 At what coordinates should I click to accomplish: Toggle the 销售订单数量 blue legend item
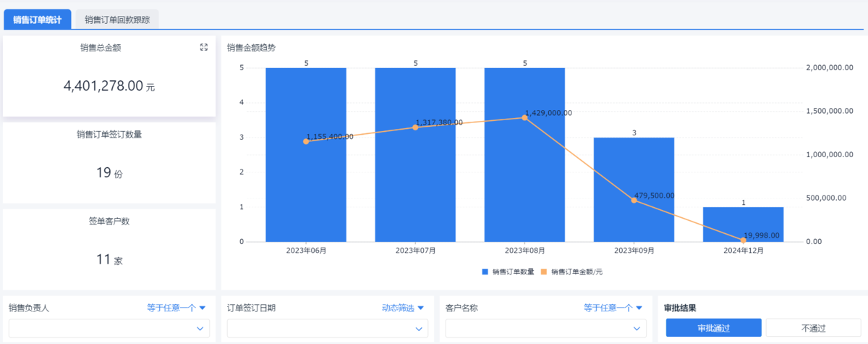508,272
